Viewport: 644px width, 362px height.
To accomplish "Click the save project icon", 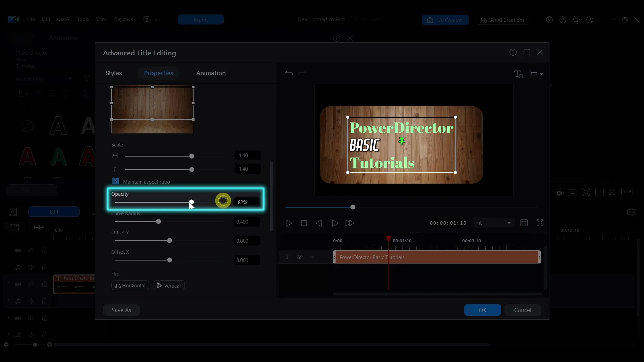I will 146,19.
